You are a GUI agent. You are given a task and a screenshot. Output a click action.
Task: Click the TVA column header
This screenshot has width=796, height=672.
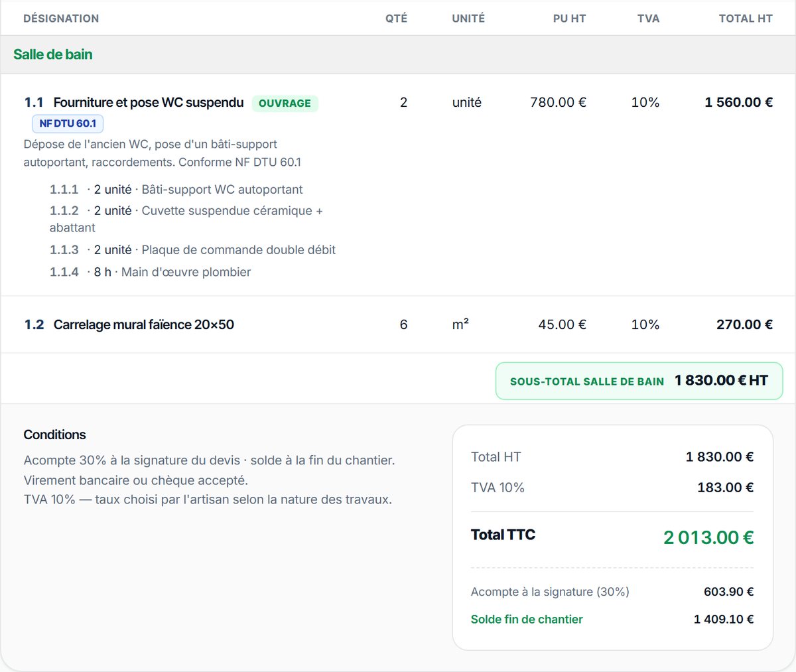pyautogui.click(x=648, y=19)
